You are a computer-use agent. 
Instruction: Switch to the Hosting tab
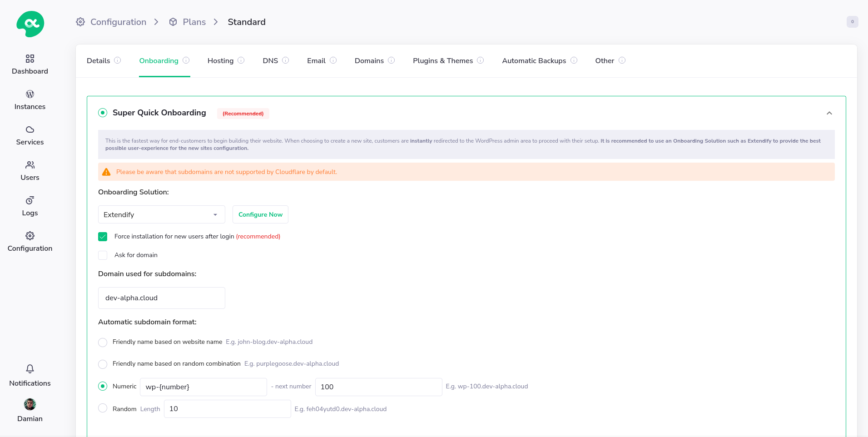pos(220,61)
